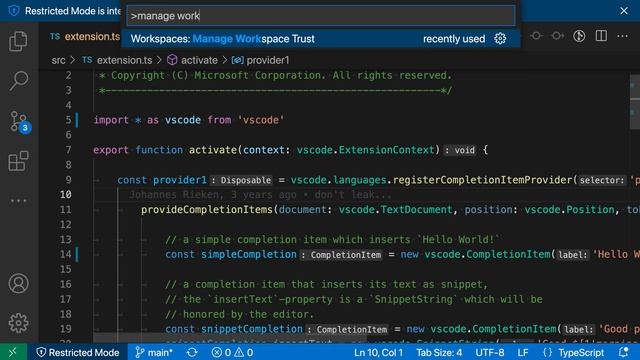
Task: Open Source Control view with 3 changes
Action: point(19,122)
